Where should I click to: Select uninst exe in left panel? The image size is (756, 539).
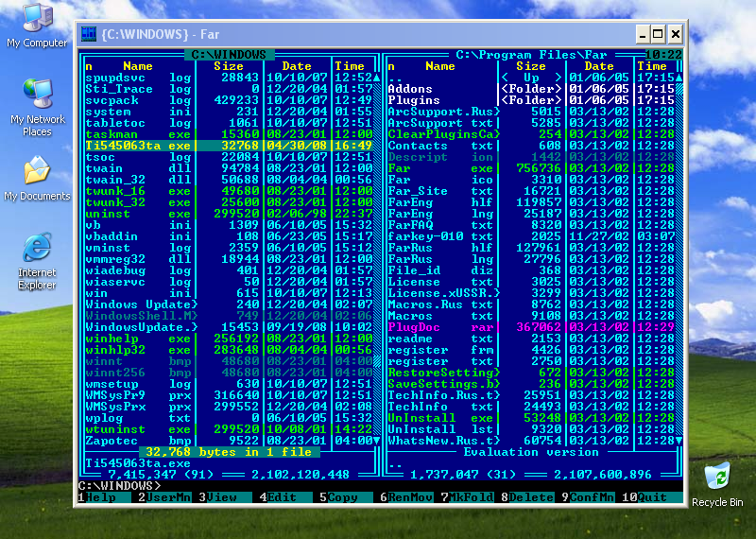(x=229, y=214)
